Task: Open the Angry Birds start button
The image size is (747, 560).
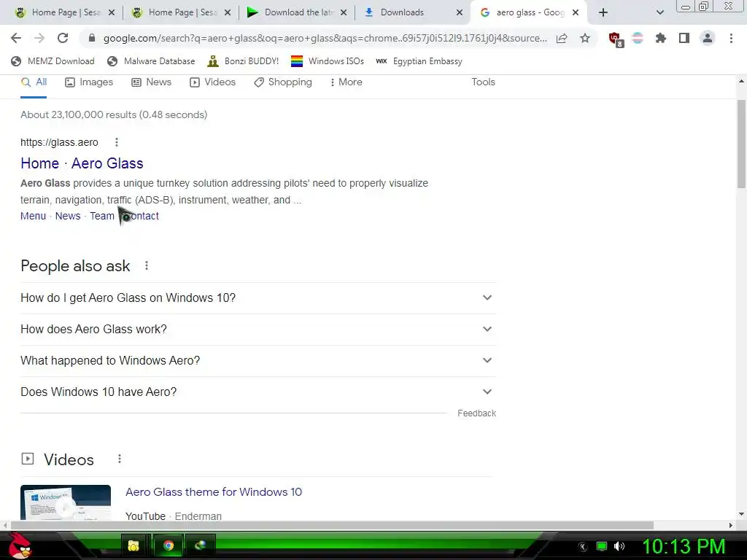Action: (20, 545)
